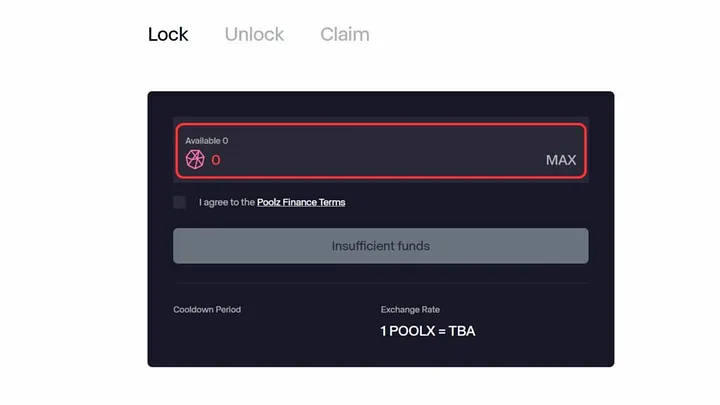Click MAX to fill available amount

(561, 160)
